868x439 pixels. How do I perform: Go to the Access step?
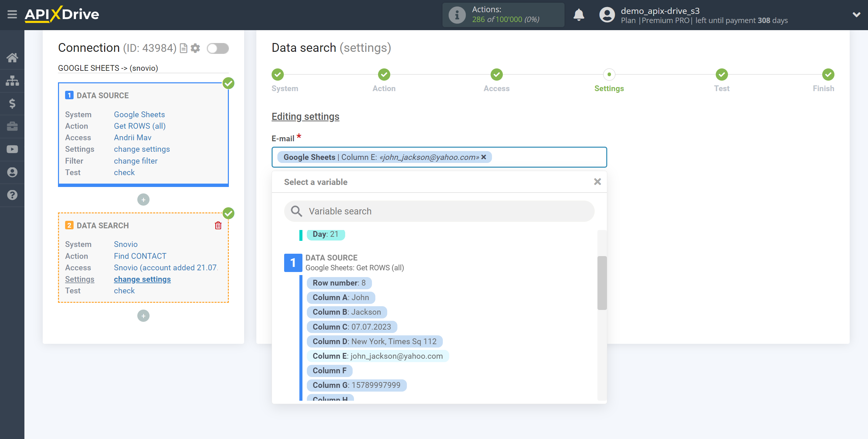[497, 75]
